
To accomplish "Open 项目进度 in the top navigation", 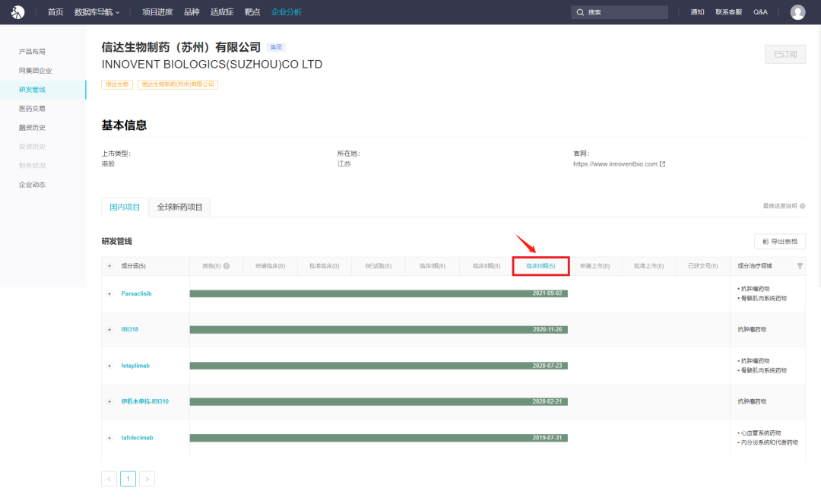I will [x=157, y=12].
